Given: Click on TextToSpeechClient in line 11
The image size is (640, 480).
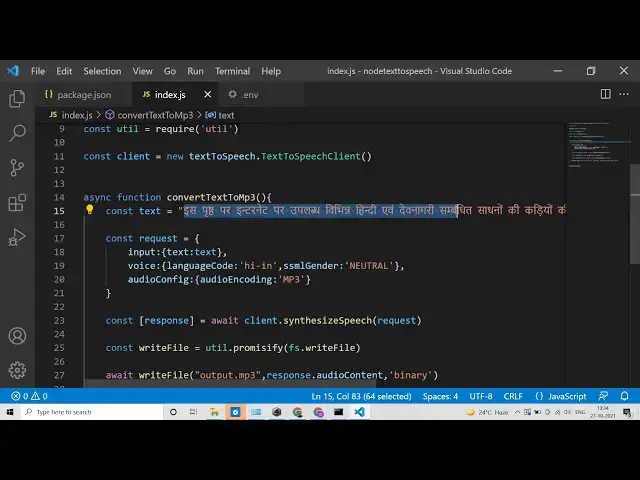Looking at the screenshot, I should point(311,156).
